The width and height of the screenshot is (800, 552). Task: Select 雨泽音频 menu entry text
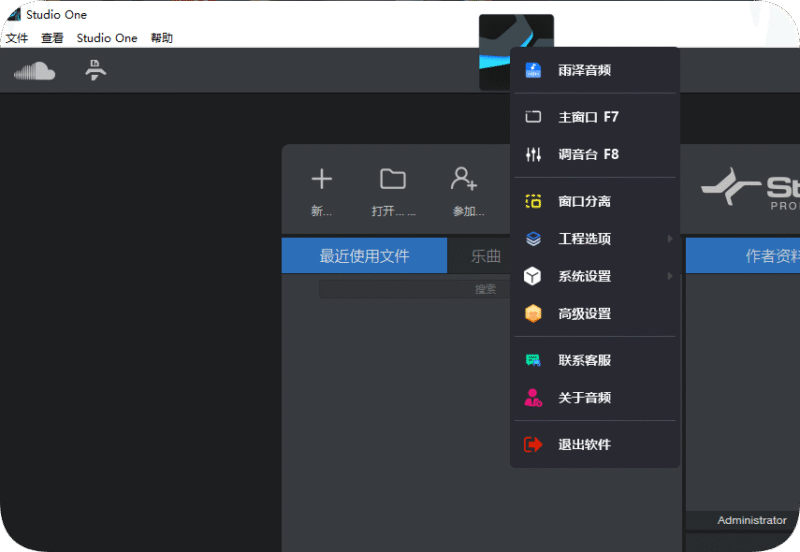click(x=584, y=70)
